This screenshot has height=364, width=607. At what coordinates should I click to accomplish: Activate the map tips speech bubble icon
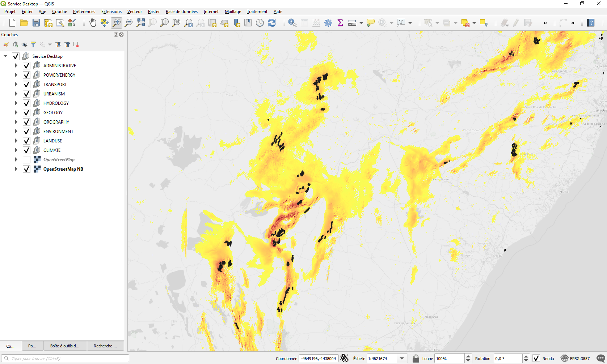371,23
